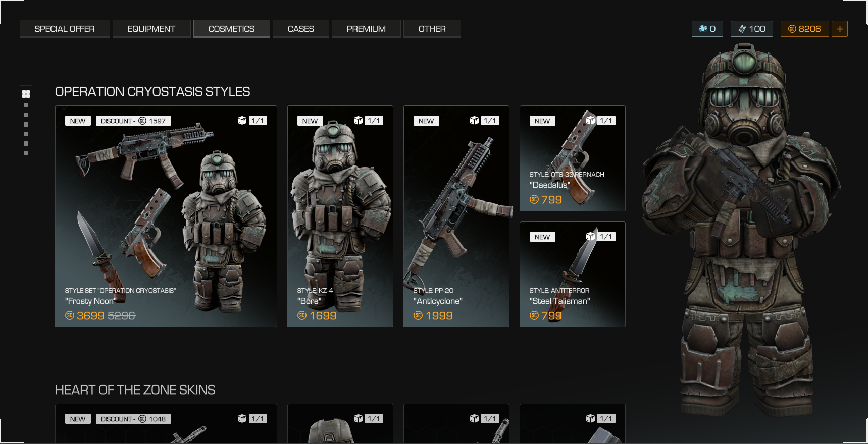Open the KZ-4 "Bore" style card
This screenshot has width=868, height=444.
340,216
